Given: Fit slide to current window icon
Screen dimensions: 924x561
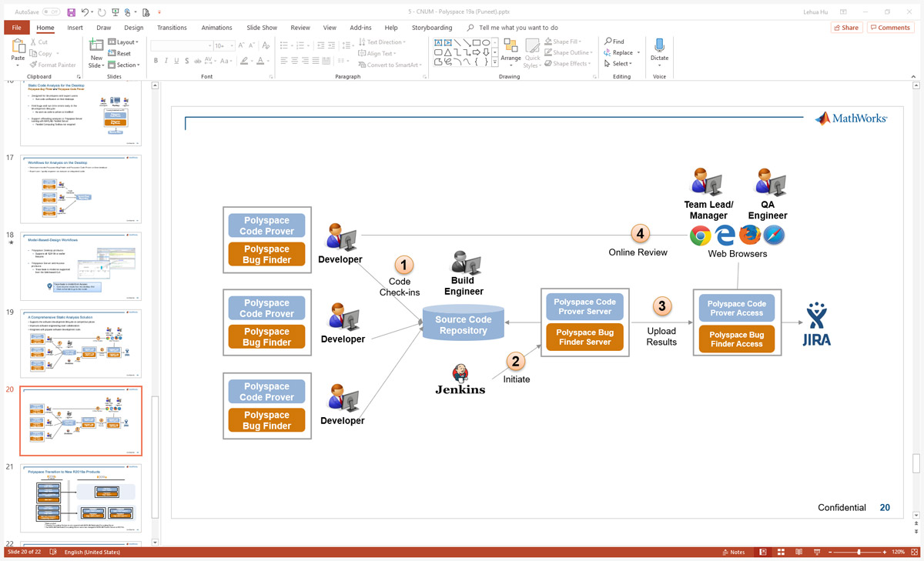Looking at the screenshot, I should [x=914, y=552].
